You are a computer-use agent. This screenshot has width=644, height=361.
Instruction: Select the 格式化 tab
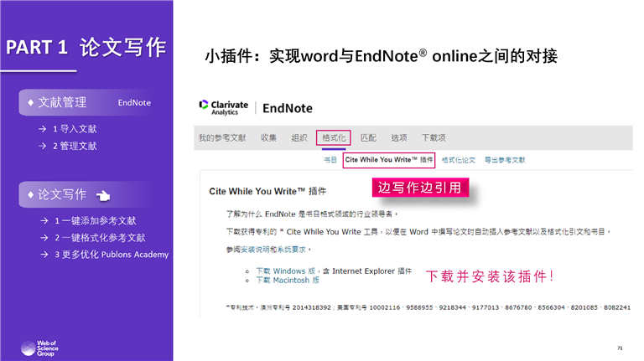pos(334,138)
